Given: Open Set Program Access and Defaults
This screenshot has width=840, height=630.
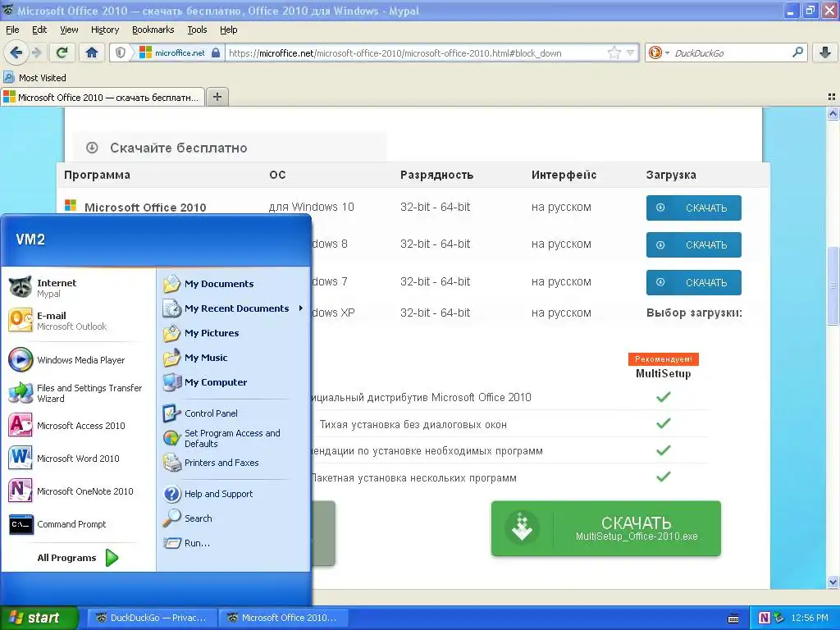Looking at the screenshot, I should (234, 438).
